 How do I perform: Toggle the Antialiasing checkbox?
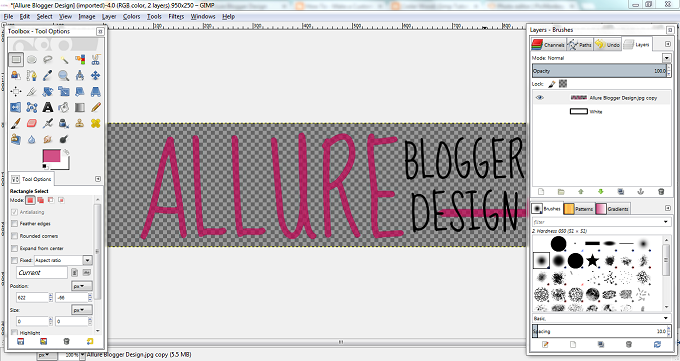[x=14, y=212]
